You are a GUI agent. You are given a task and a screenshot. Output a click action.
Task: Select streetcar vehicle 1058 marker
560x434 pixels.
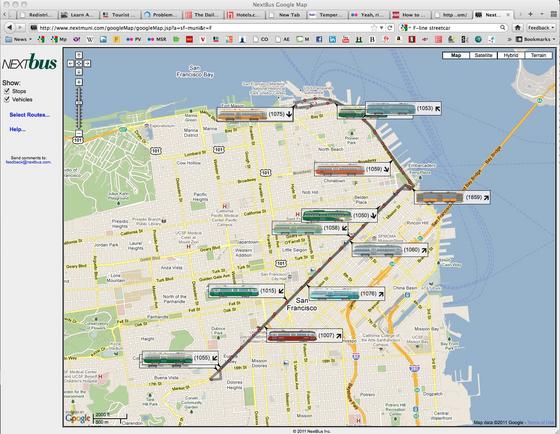[310, 228]
